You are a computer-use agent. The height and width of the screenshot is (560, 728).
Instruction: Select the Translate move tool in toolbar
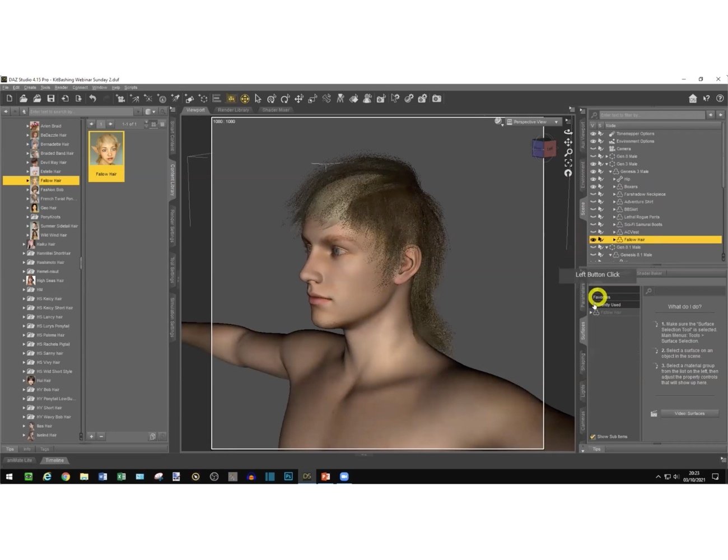[299, 99]
